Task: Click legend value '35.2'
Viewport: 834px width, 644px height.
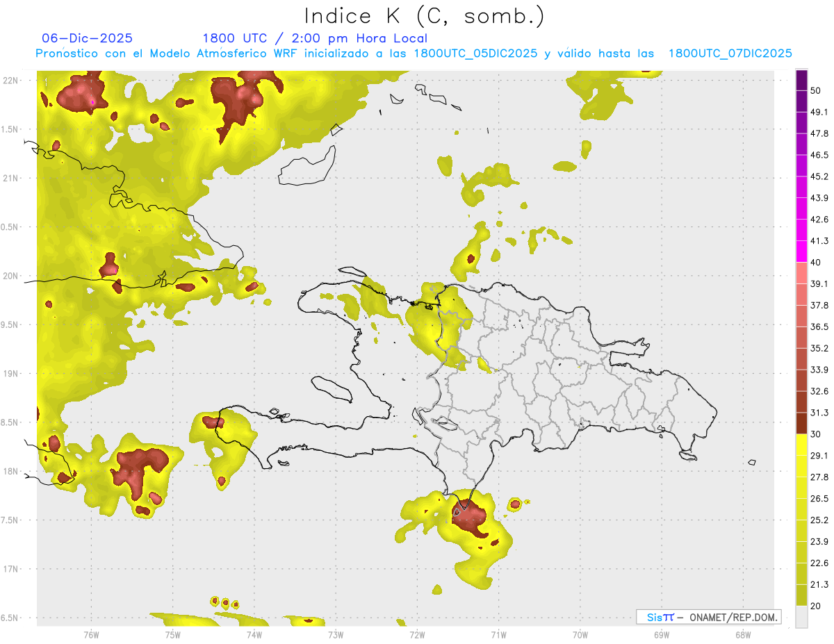Action: [819, 348]
